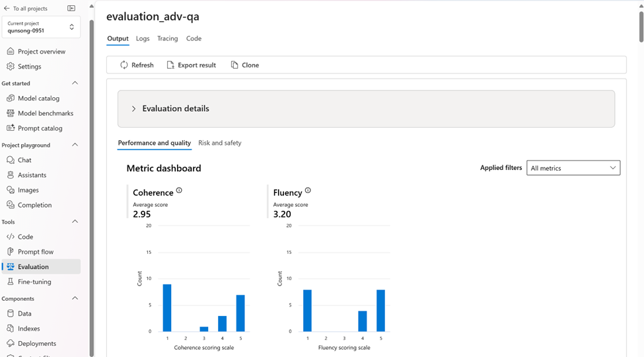Viewport: 644px width, 357px height.
Task: Collapse the Get started section
Action: coord(75,83)
